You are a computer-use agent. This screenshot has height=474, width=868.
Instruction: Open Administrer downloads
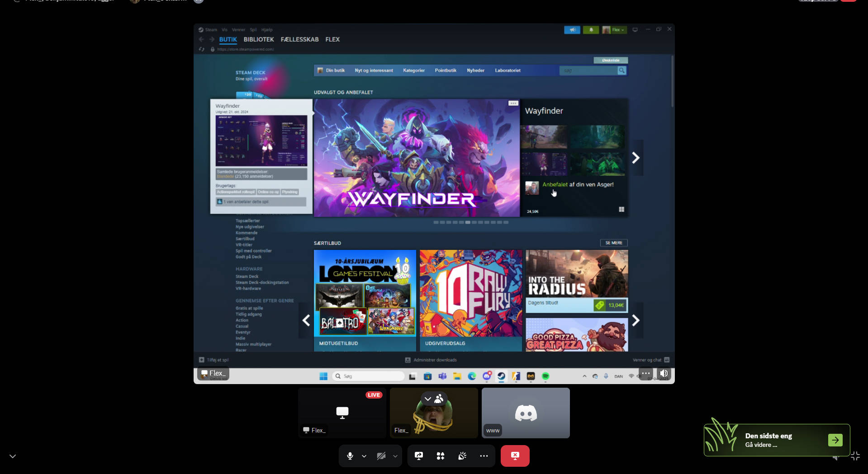[x=431, y=360]
